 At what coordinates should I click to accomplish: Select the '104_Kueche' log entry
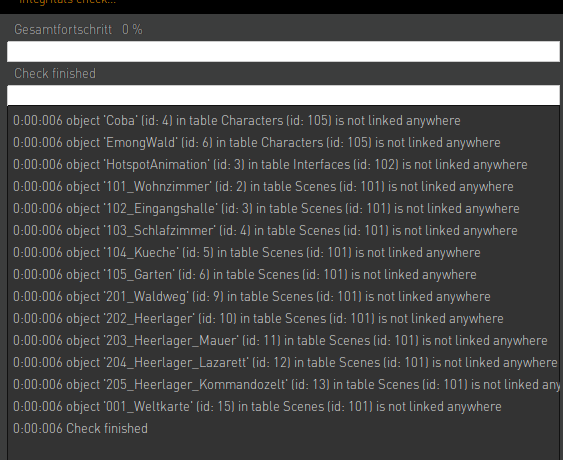pyautogui.click(x=247, y=252)
